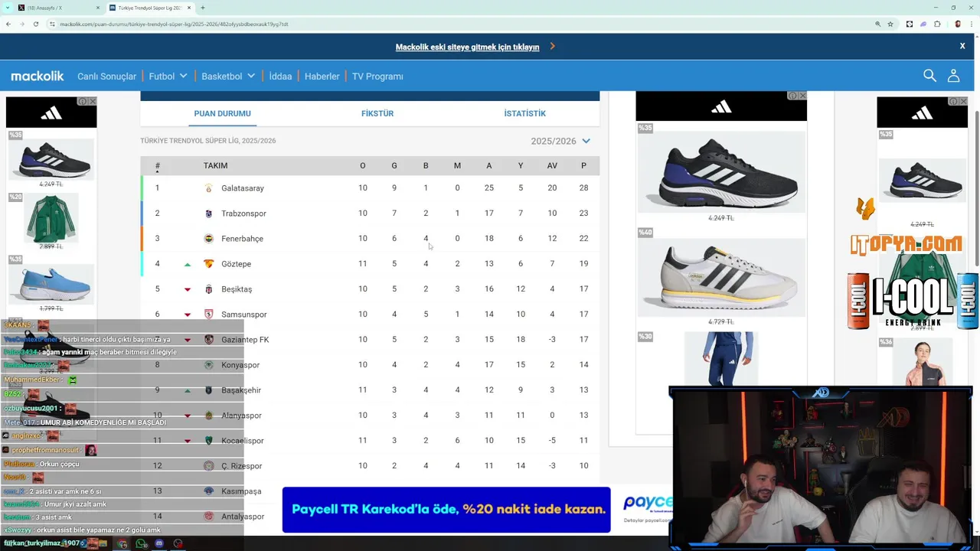Click the WhatsApp icon in the taskbar
Viewport: 980px width, 551px height.
point(141,544)
